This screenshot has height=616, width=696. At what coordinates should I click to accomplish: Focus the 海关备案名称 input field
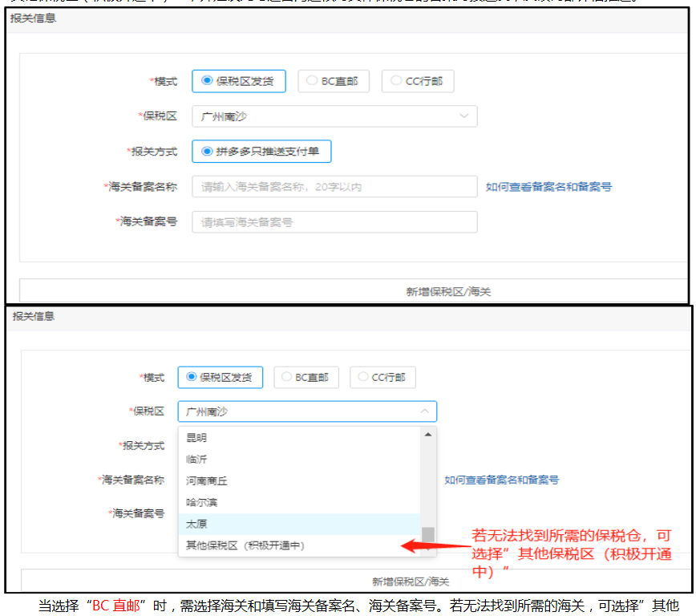(334, 187)
